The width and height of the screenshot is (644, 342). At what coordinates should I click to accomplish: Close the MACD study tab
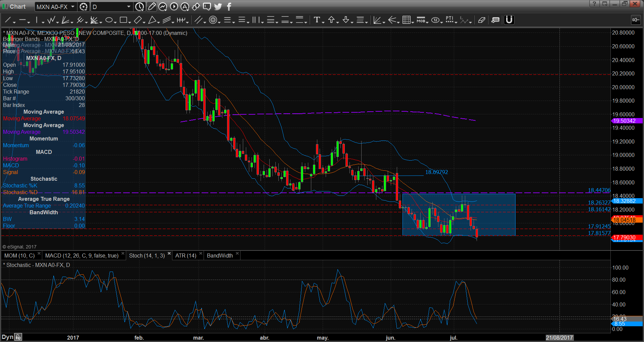(x=123, y=253)
